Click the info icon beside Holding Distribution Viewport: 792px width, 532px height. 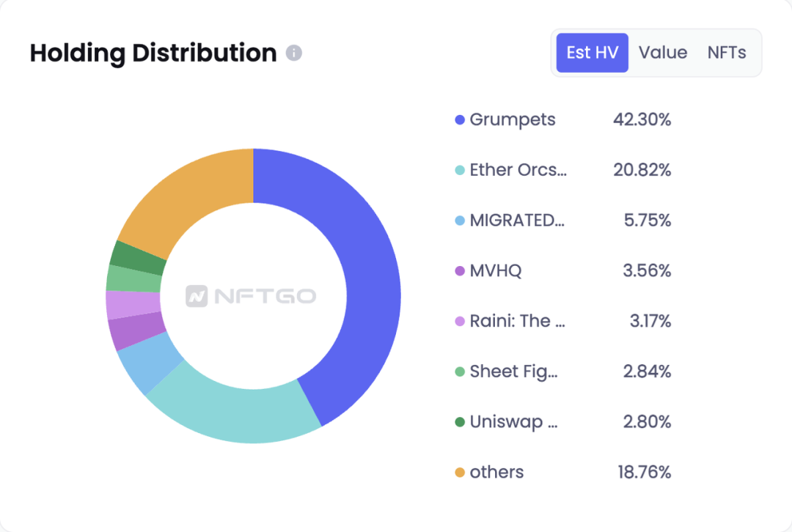click(x=294, y=53)
